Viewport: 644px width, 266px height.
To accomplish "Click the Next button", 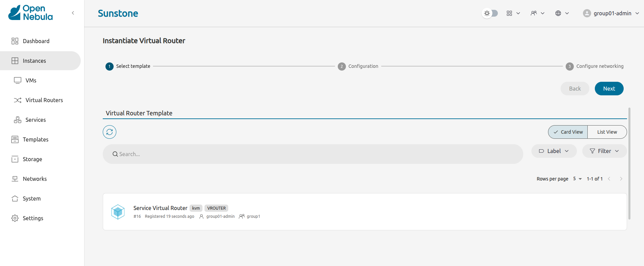I will point(609,88).
